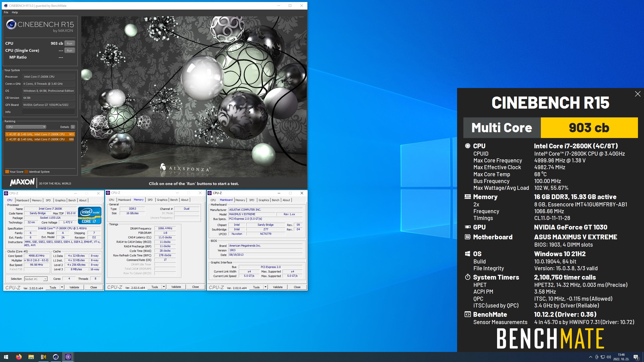This screenshot has height=362, width=644.
Task: Open the Ranking CPU dropdown
Action: pyautogui.click(x=26, y=127)
